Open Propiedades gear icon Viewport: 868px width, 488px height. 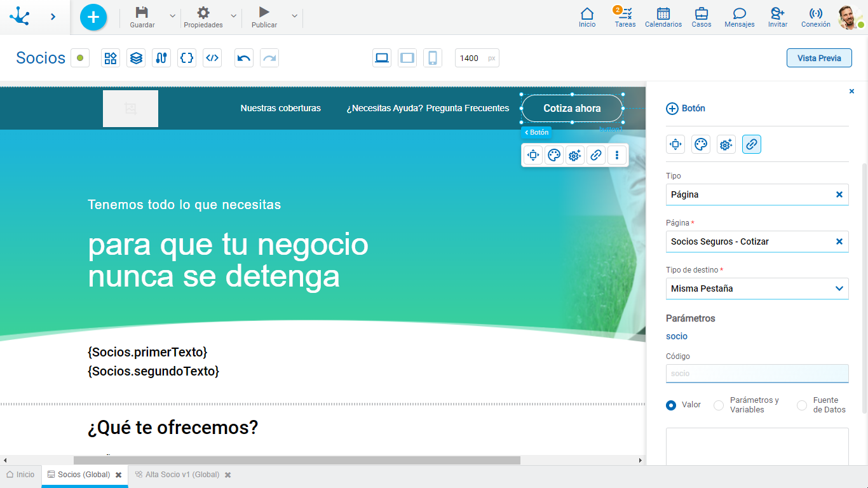(203, 13)
